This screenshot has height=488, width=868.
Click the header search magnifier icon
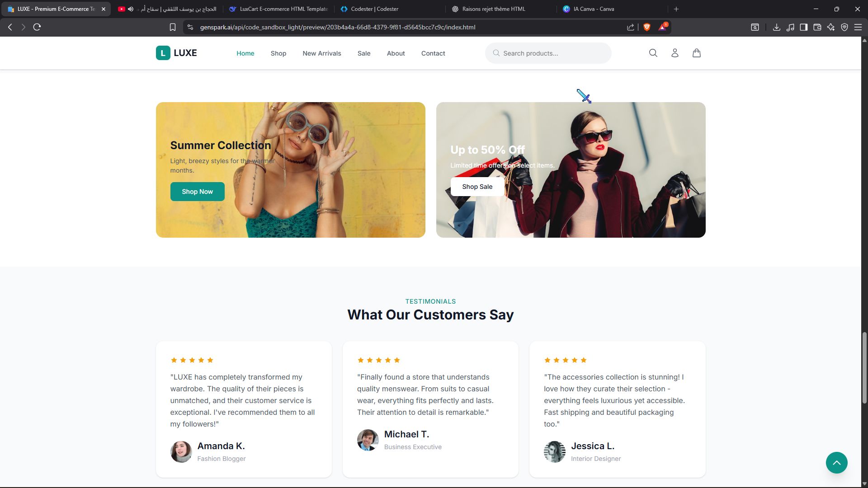653,53
